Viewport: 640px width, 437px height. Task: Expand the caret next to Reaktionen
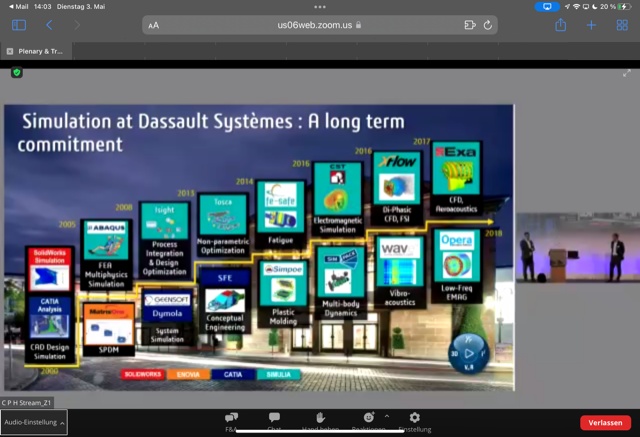tap(387, 416)
